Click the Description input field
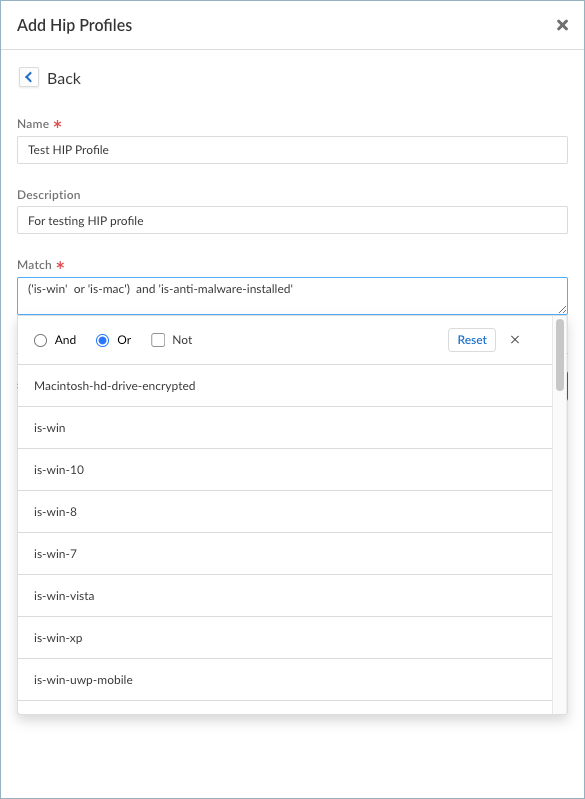 (x=292, y=220)
